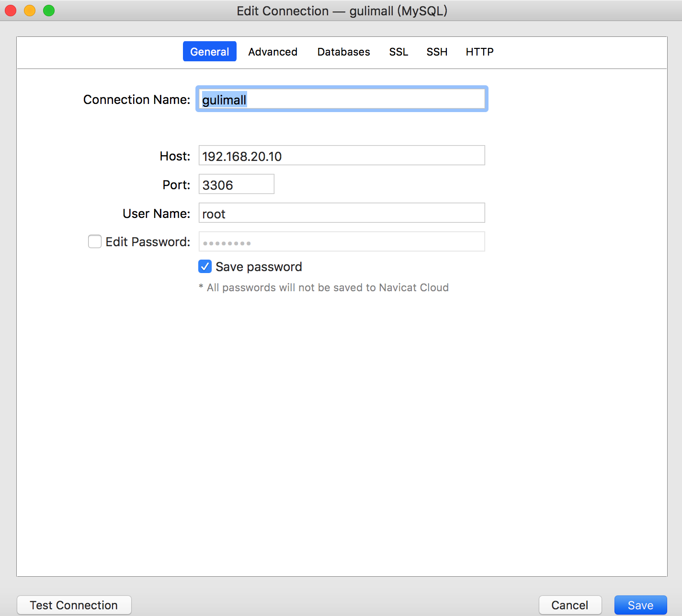Select the General tab

click(209, 52)
